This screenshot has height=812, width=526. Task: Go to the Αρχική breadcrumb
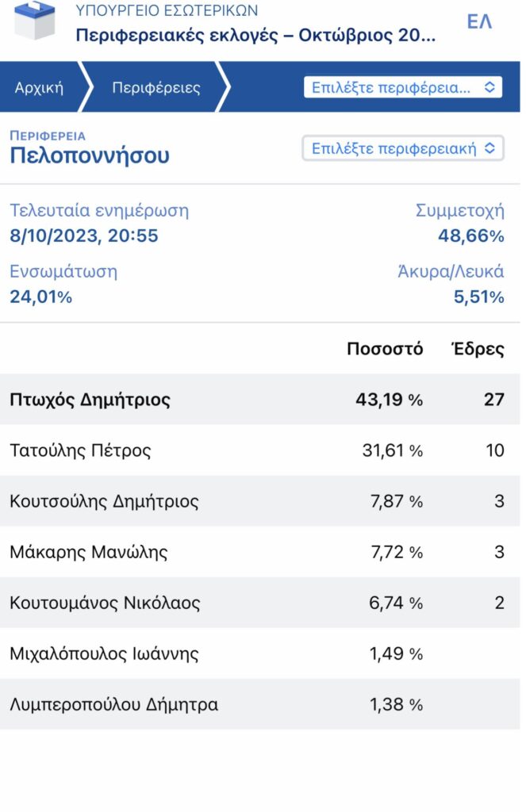39,87
